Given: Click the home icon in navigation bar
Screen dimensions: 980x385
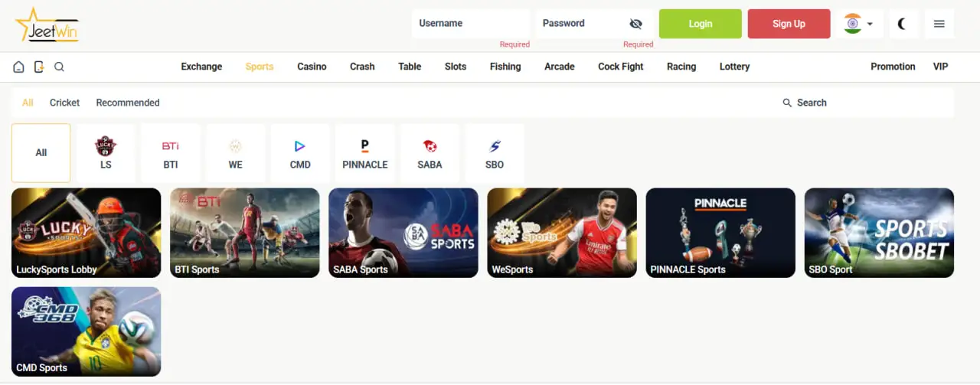Looking at the screenshot, I should [18, 67].
